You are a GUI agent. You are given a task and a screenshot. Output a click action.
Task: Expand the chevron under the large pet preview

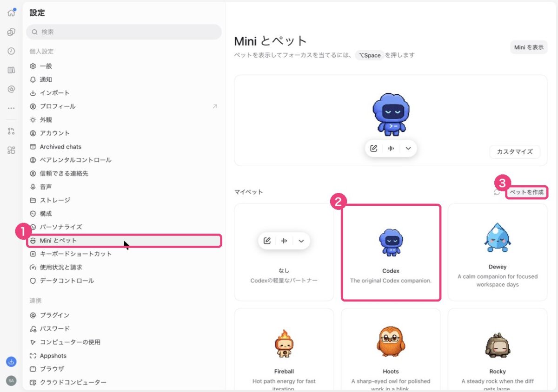tap(408, 148)
